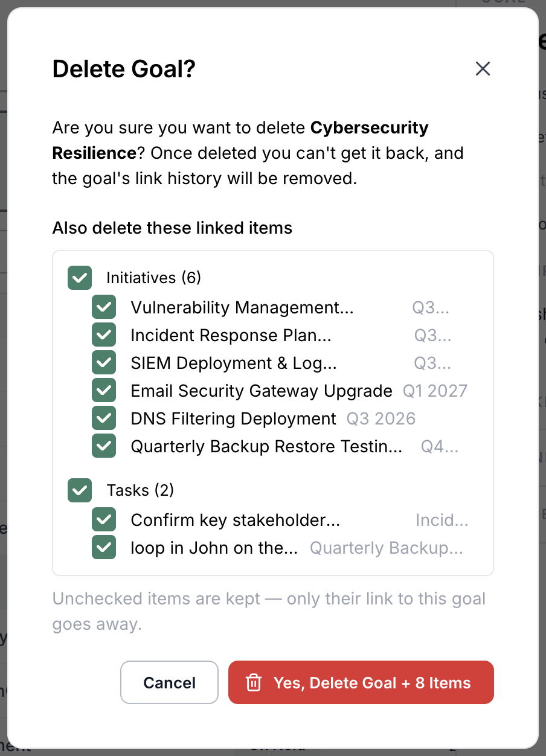Click 'SIEM Deployment & Log...' item label

coord(234,363)
